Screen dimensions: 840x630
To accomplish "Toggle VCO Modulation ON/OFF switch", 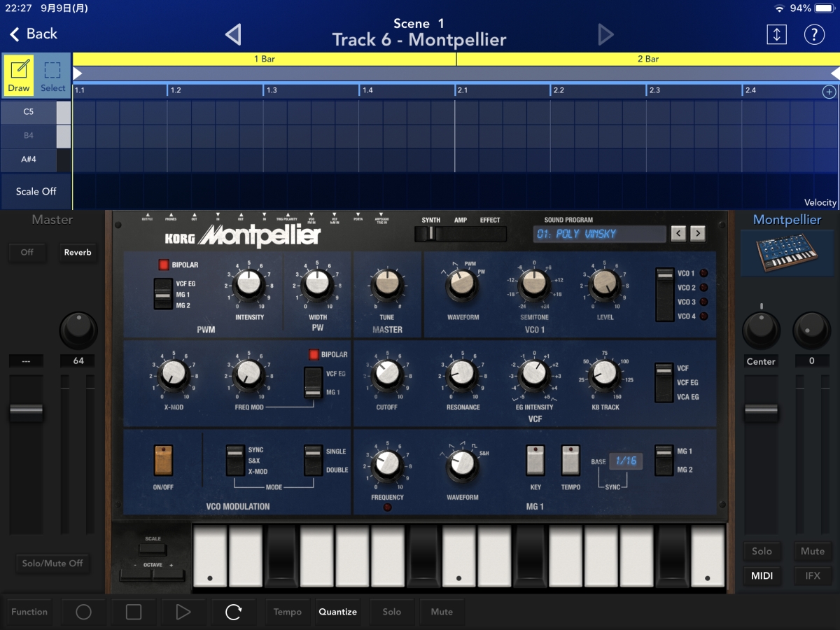I will (163, 461).
